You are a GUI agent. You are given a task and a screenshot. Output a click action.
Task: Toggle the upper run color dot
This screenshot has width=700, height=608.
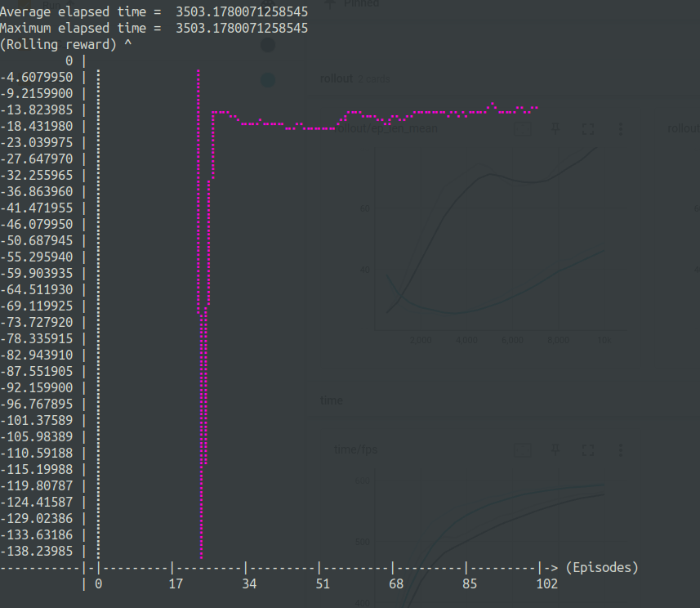(x=270, y=46)
